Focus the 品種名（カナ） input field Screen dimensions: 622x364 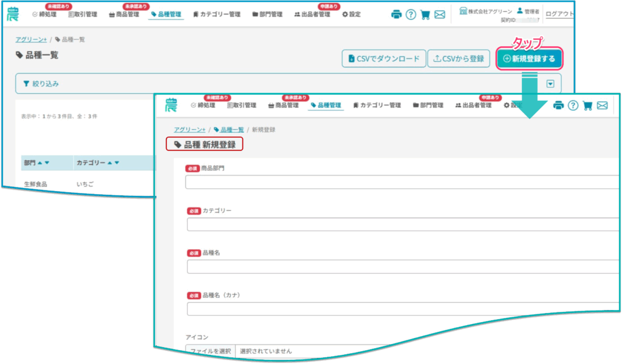tap(401, 309)
